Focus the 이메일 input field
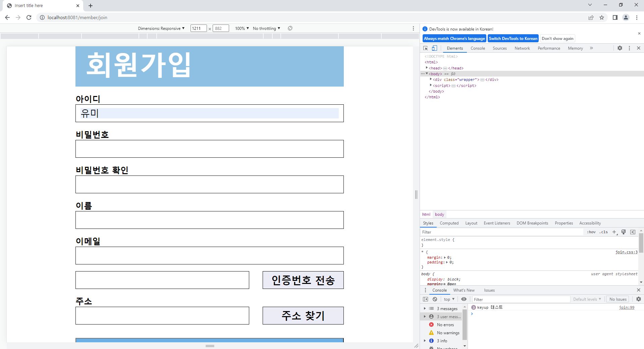The height and width of the screenshot is (349, 644). tap(210, 256)
